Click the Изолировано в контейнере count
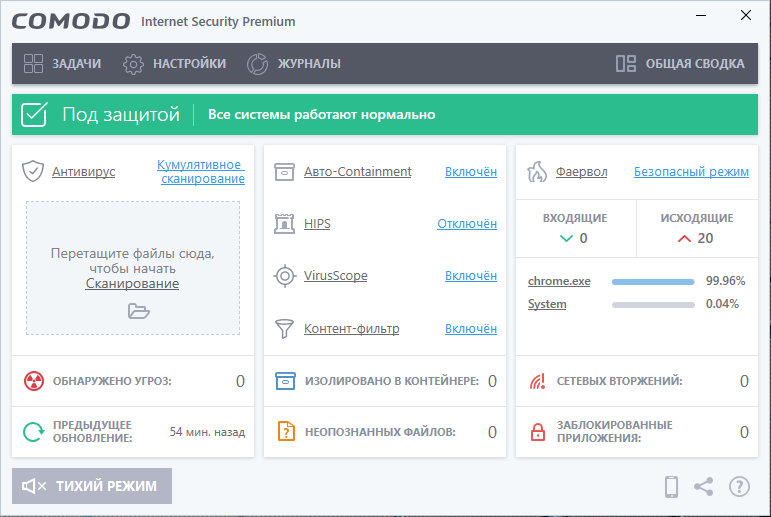The height and width of the screenshot is (517, 771). (492, 381)
